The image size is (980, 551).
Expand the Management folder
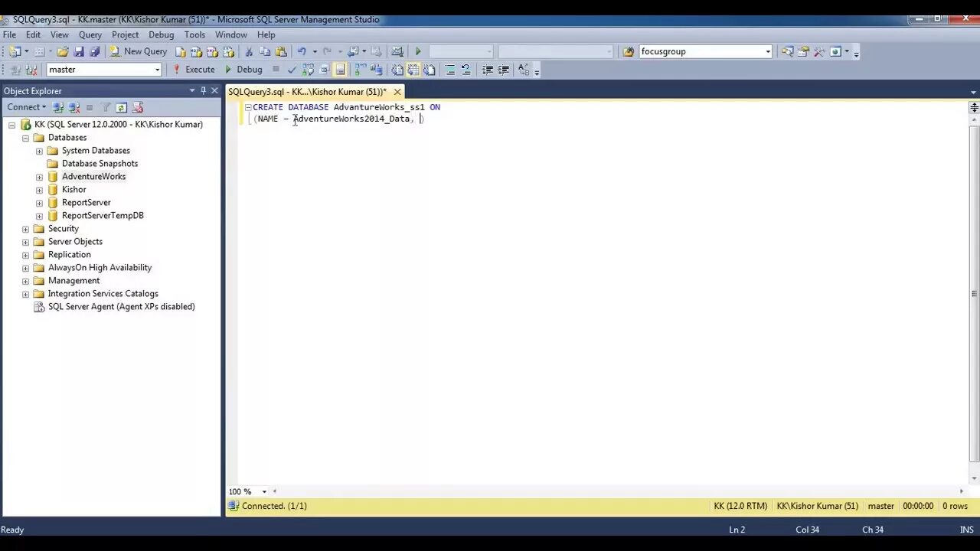click(x=25, y=281)
